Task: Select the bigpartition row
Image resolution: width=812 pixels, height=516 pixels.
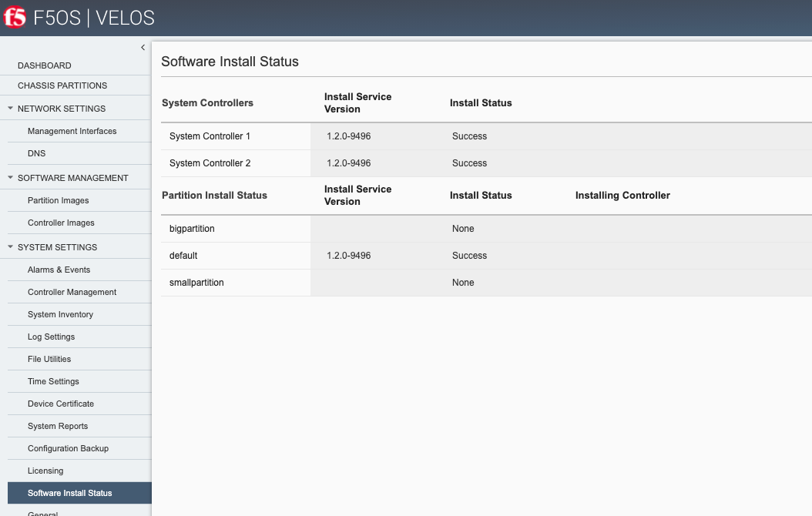Action: (486, 229)
